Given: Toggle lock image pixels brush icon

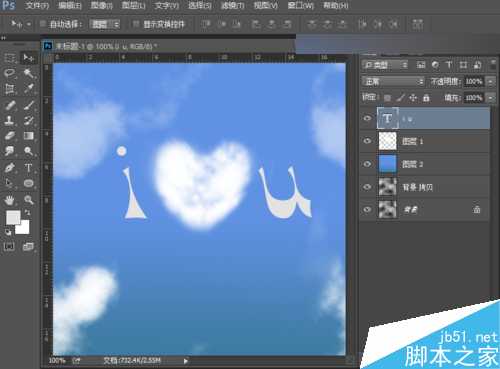Looking at the screenshot, I should tap(400, 98).
